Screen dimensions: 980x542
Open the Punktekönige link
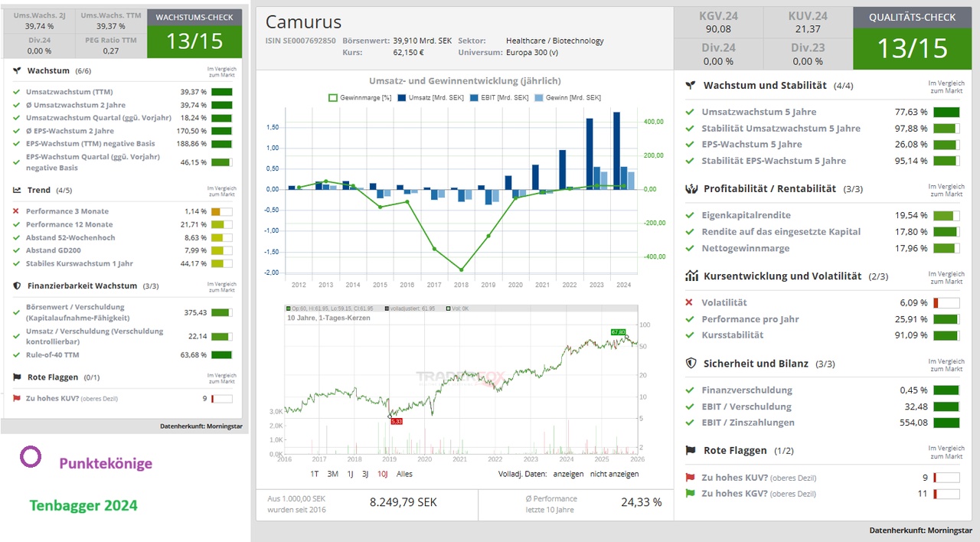[x=106, y=463]
